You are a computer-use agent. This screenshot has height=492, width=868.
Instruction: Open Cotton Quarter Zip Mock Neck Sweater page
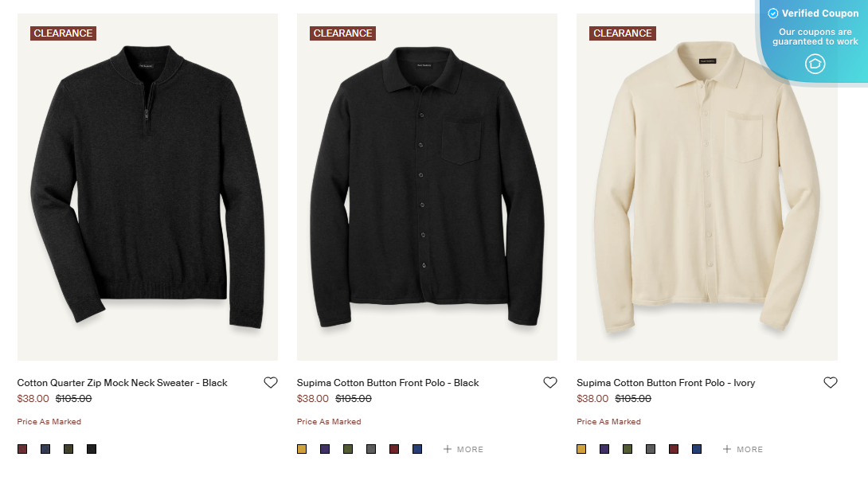[122, 382]
